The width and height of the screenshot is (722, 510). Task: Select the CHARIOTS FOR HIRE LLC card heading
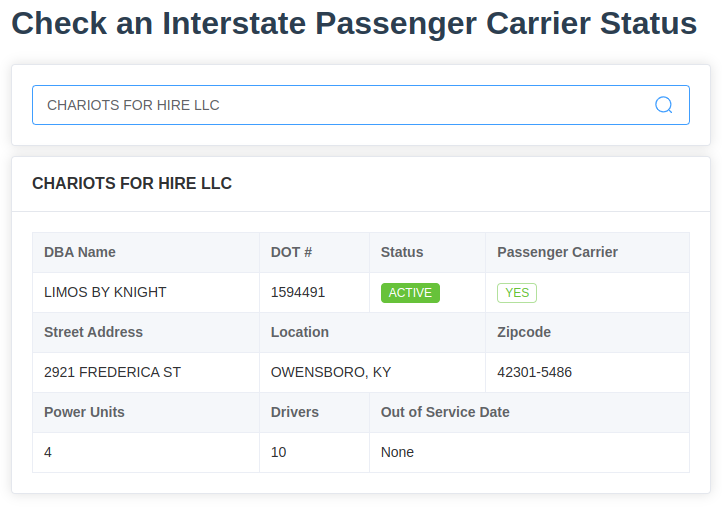132,183
